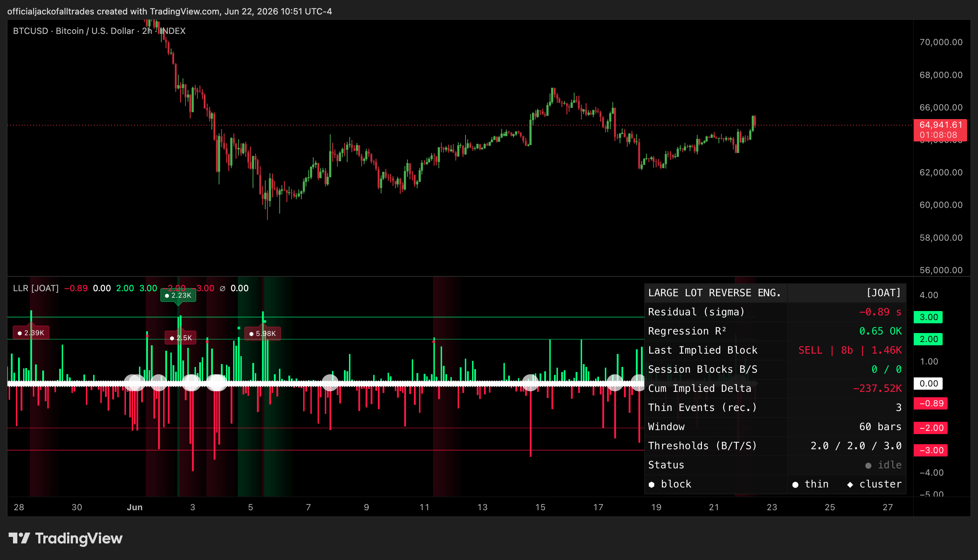Click the red -0.89 residual value label
978x560 pixels.
[x=930, y=403]
